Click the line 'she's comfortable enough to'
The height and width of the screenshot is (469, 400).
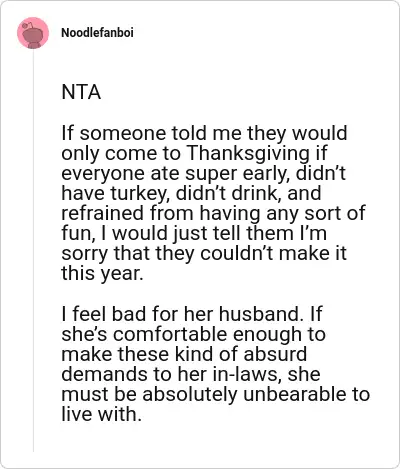(x=194, y=334)
